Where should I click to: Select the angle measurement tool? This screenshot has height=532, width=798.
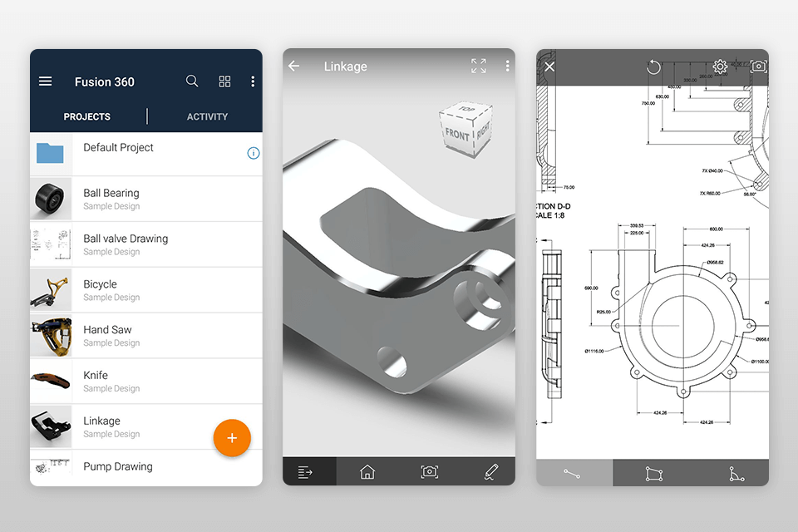click(x=736, y=474)
